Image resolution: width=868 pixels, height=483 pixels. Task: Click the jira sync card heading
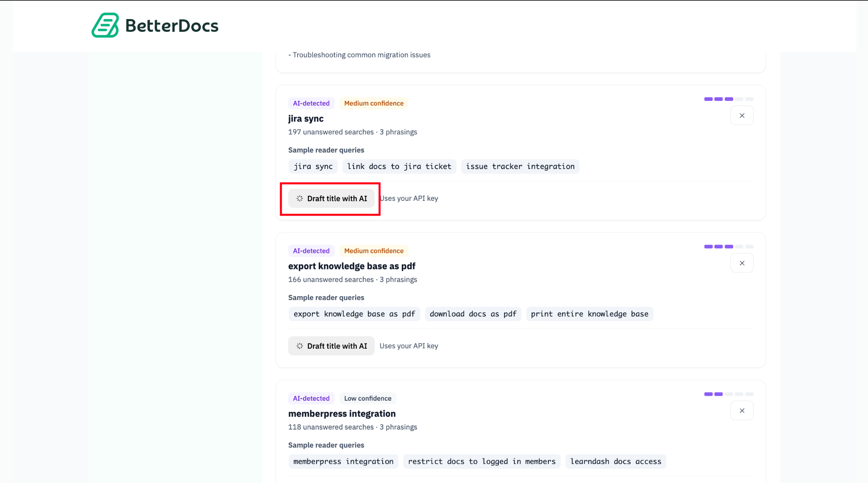[306, 119]
